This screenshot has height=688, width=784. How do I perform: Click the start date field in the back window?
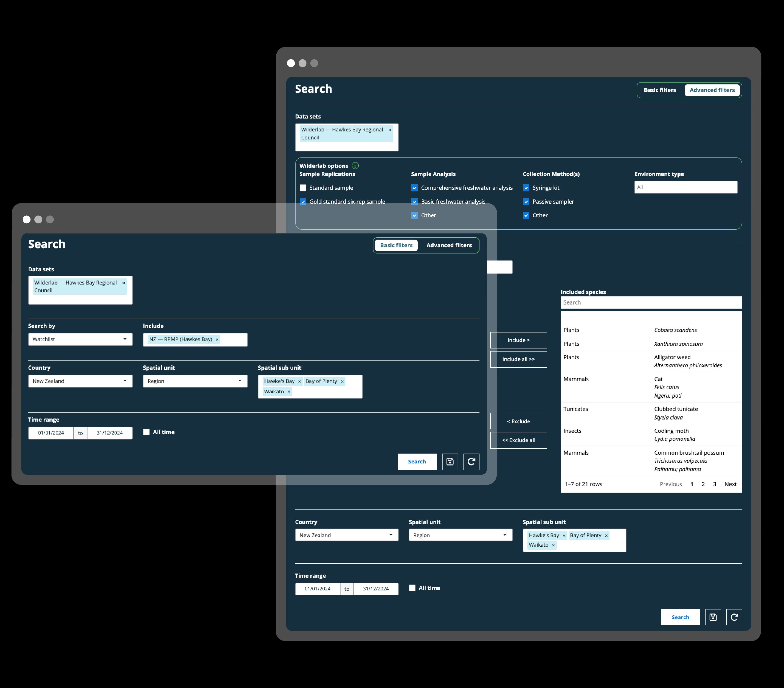tap(318, 589)
